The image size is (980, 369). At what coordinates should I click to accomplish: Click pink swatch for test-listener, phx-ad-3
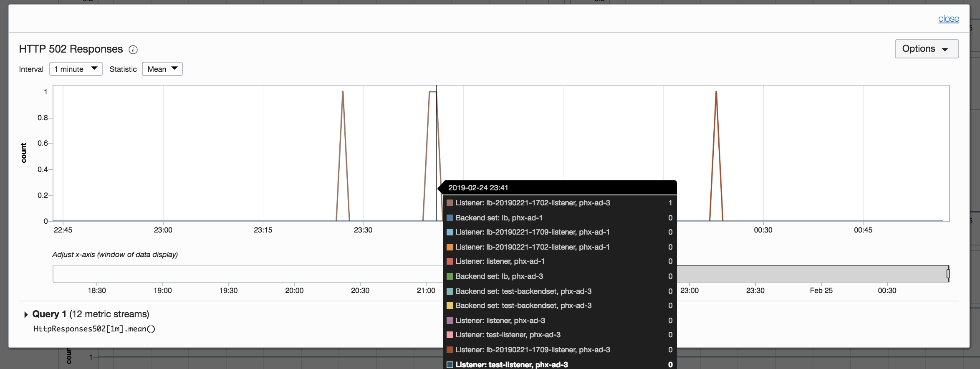pos(450,335)
